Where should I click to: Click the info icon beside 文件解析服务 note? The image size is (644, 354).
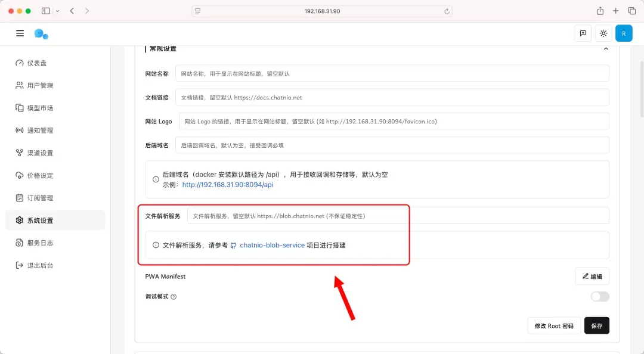(156, 245)
